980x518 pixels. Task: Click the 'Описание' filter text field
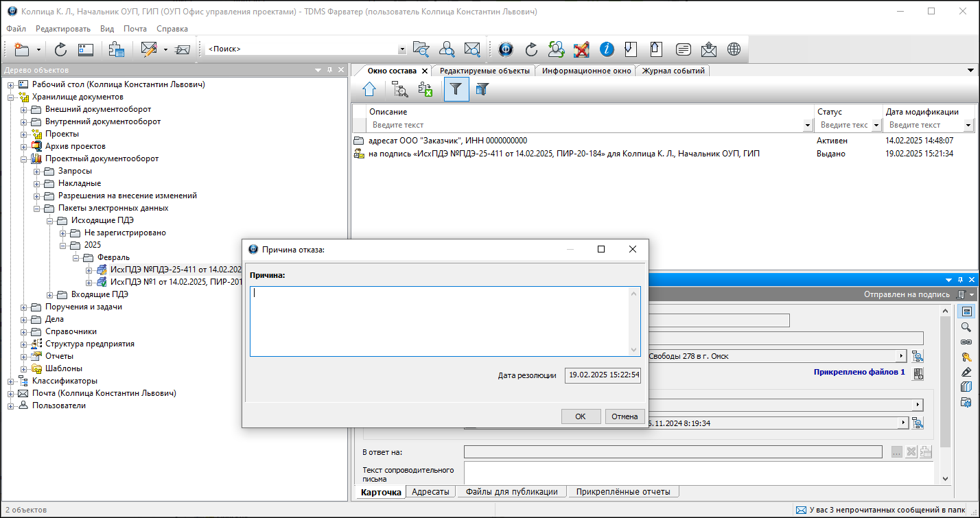586,126
